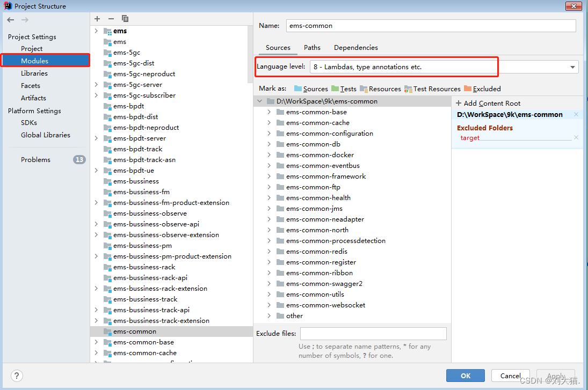This screenshot has height=390, width=588.
Task: Select ems-common-jms in content tree
Action: [314, 208]
